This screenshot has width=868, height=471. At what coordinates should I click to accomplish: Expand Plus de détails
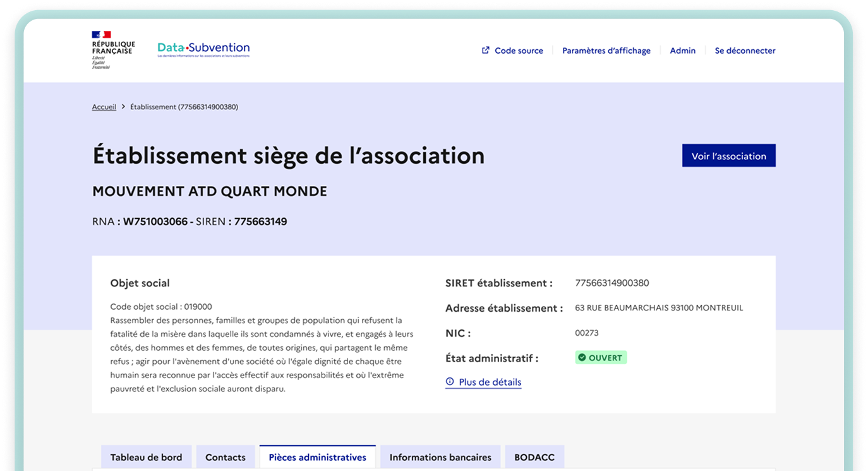point(490,382)
